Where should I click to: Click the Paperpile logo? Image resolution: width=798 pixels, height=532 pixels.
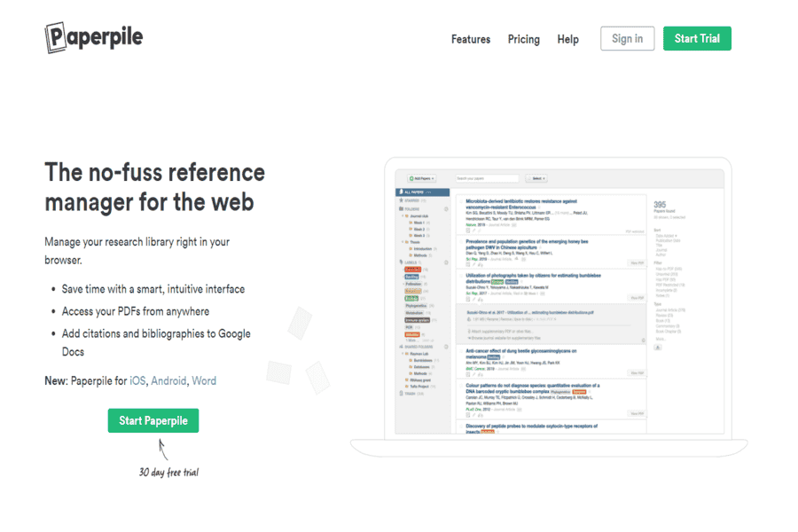(x=94, y=37)
